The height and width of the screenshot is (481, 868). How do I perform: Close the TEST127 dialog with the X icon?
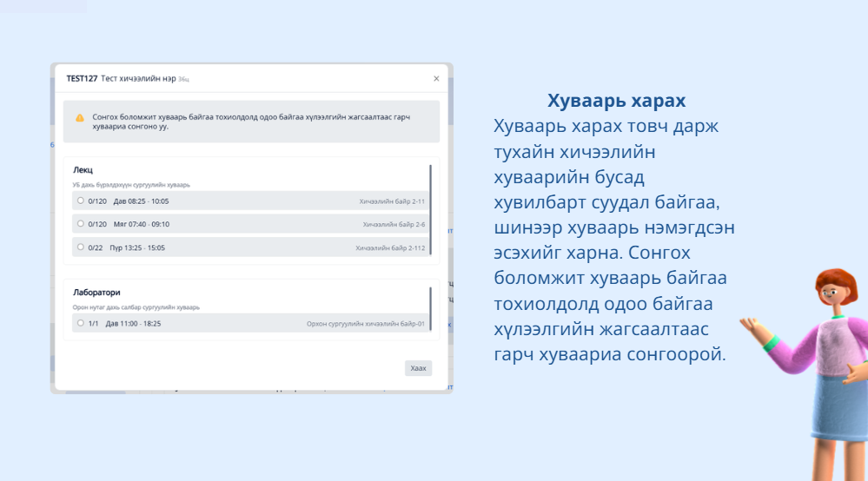[x=436, y=78]
